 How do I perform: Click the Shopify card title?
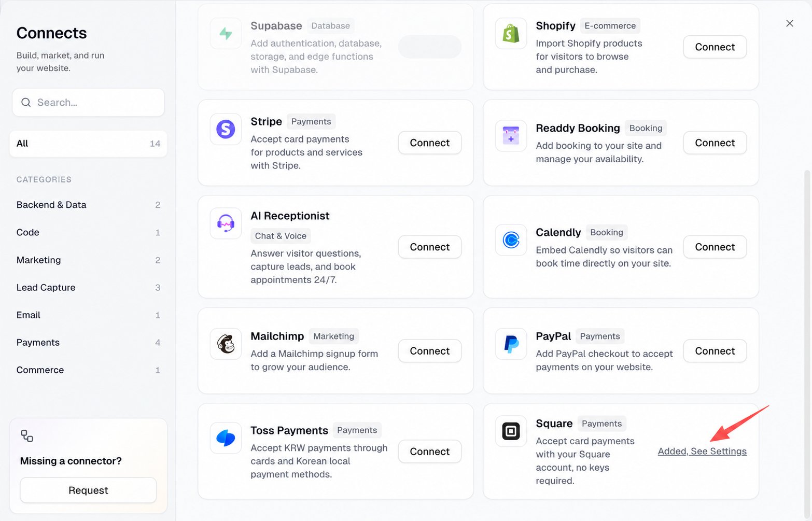[x=555, y=26]
